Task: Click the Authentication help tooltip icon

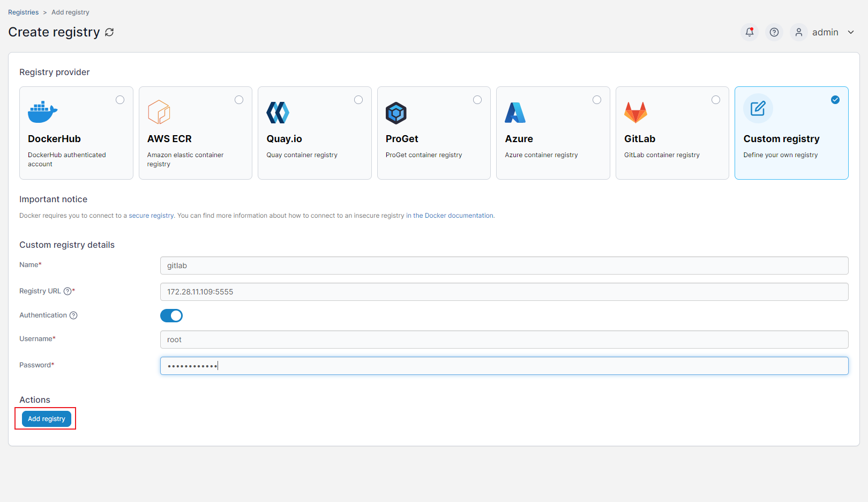Action: 74,315
